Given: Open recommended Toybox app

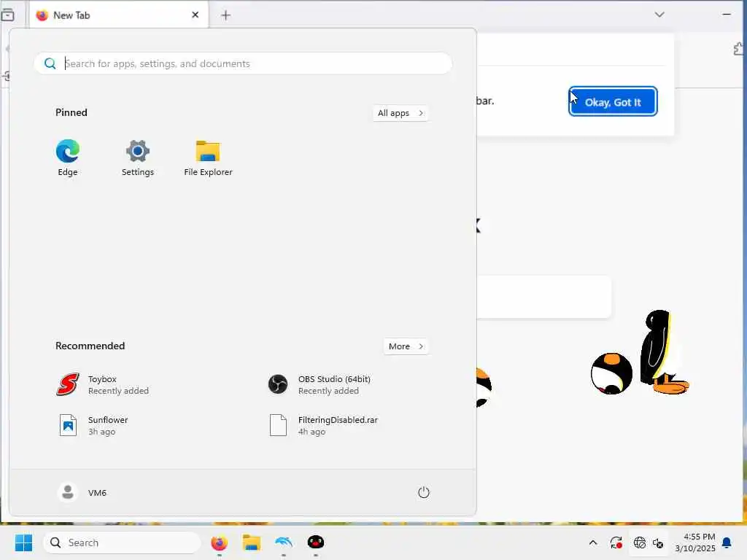Looking at the screenshot, I should 102,384.
